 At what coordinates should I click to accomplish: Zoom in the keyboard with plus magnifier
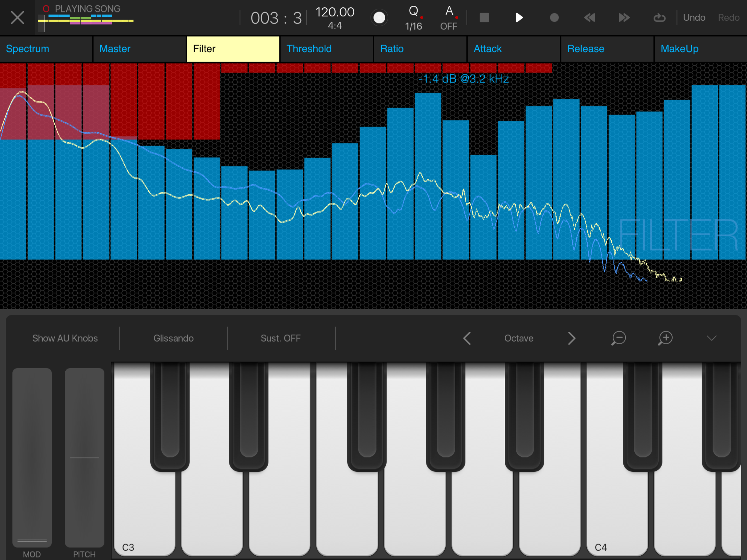point(665,338)
